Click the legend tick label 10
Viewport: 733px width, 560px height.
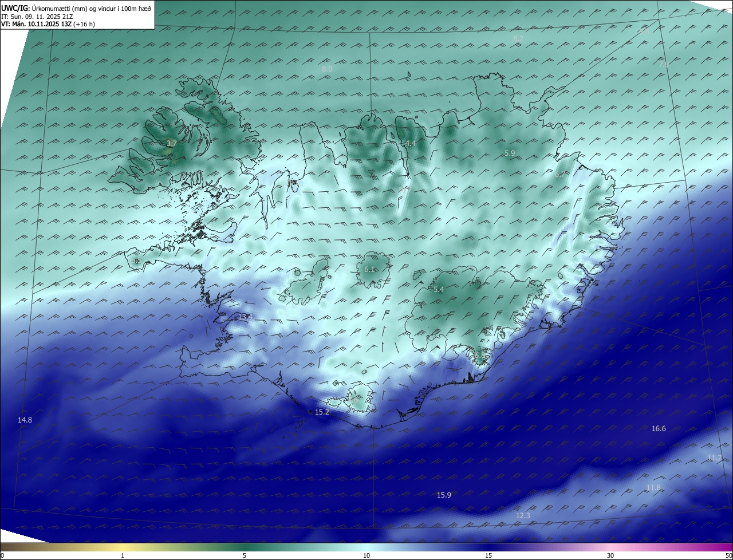click(x=366, y=555)
